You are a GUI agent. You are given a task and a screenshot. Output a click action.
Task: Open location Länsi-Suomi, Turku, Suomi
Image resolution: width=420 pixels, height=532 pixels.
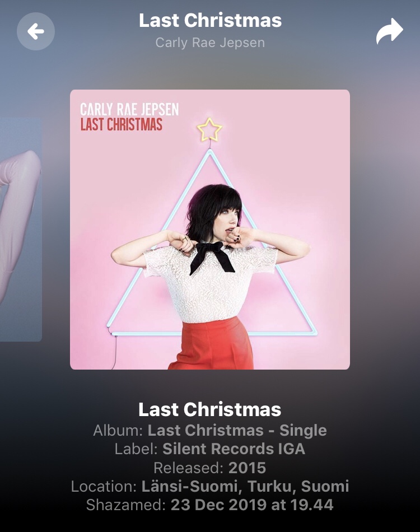245,486
